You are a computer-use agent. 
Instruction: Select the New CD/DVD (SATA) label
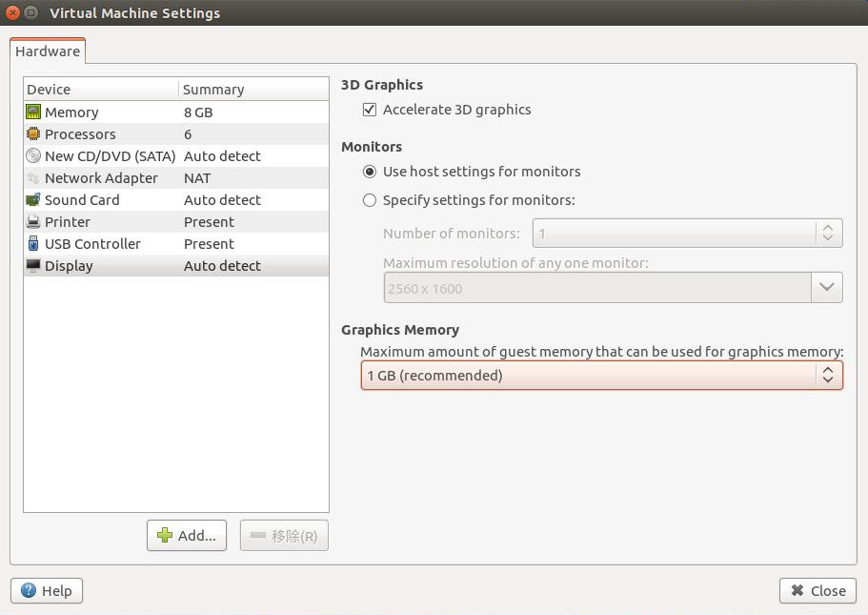pos(111,156)
